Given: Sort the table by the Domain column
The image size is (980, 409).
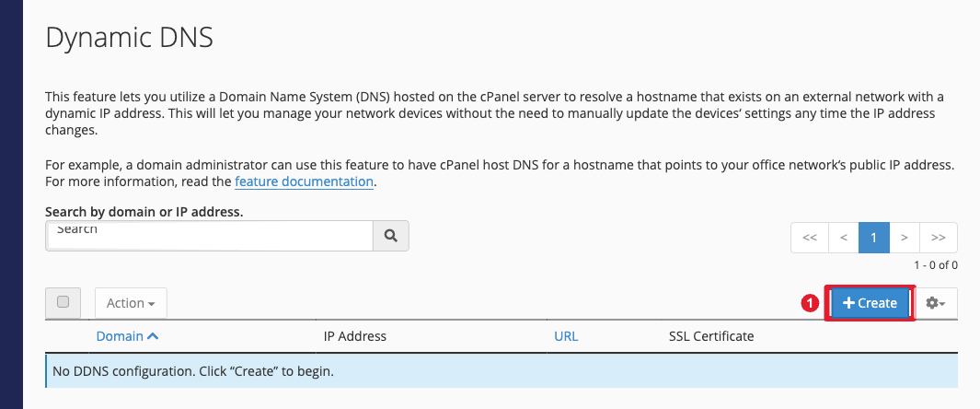Looking at the screenshot, I should click(127, 336).
